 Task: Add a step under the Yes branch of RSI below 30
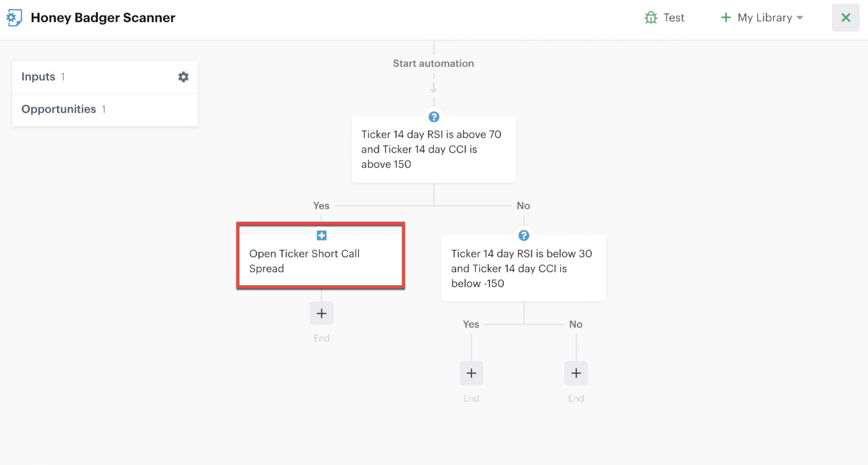point(471,373)
